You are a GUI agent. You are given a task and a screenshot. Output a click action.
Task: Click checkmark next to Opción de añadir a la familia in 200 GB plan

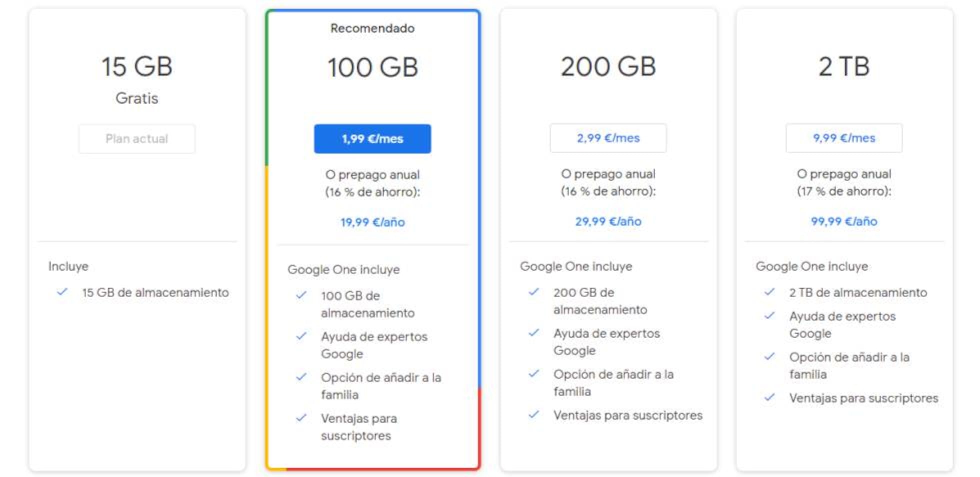534,374
